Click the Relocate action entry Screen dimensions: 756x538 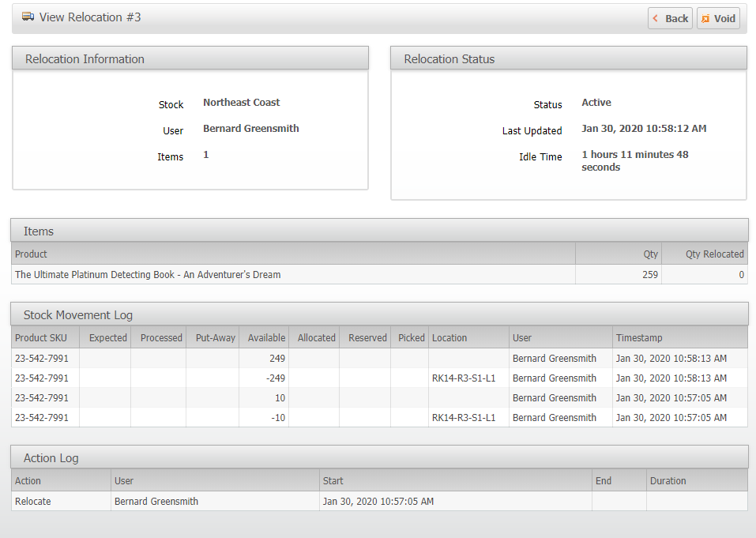(x=33, y=502)
